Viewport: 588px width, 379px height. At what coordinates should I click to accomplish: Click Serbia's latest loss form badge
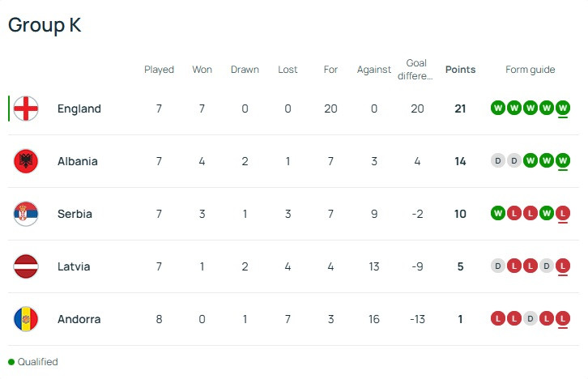pos(563,214)
